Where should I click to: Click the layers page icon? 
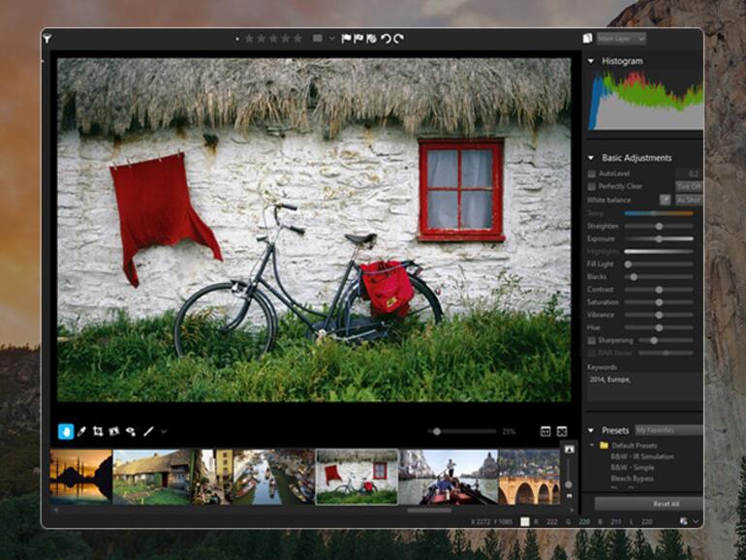587,38
